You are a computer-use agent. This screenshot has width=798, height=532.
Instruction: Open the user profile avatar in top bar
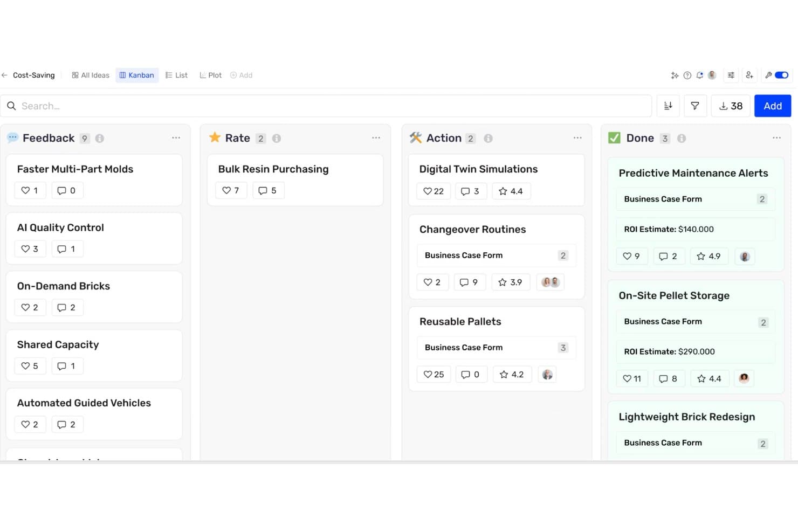(712, 75)
